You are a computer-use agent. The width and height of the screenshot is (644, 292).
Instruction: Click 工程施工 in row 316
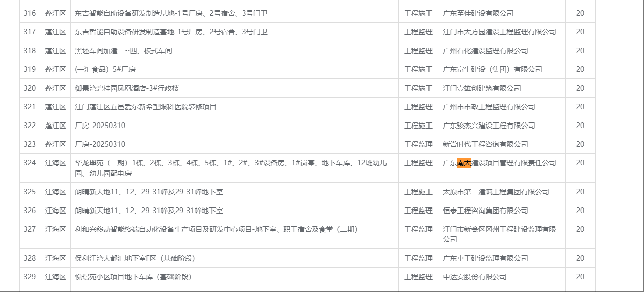pyautogui.click(x=418, y=13)
